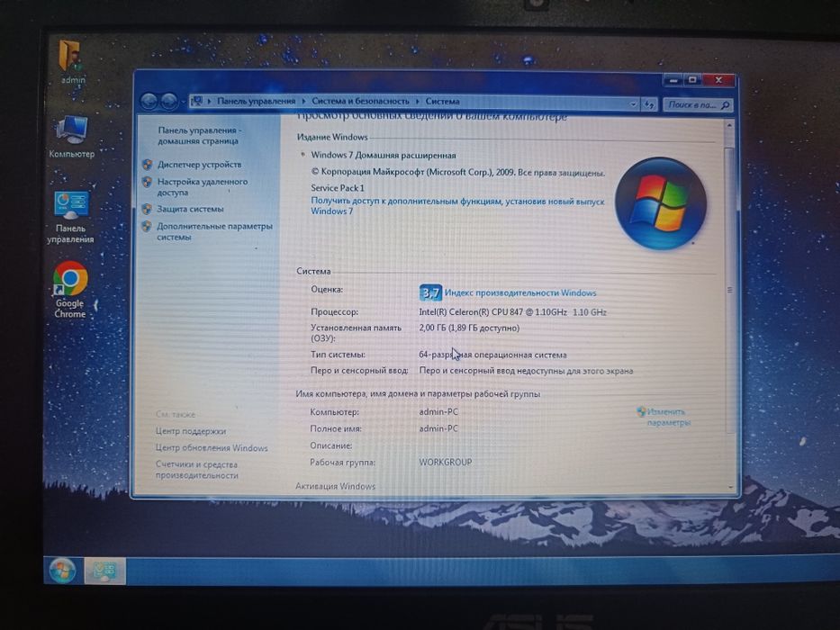
Task: Click Изменить параметры link
Action: click(667, 417)
